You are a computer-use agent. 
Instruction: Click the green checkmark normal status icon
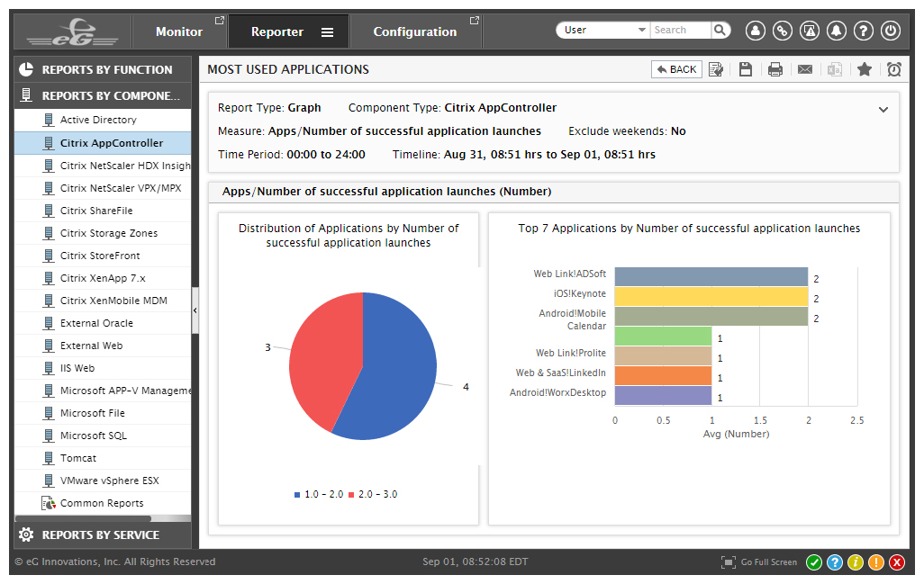tap(814, 562)
